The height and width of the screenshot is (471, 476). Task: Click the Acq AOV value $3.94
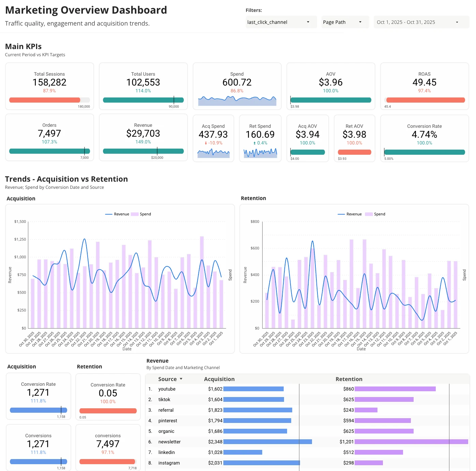point(308,135)
